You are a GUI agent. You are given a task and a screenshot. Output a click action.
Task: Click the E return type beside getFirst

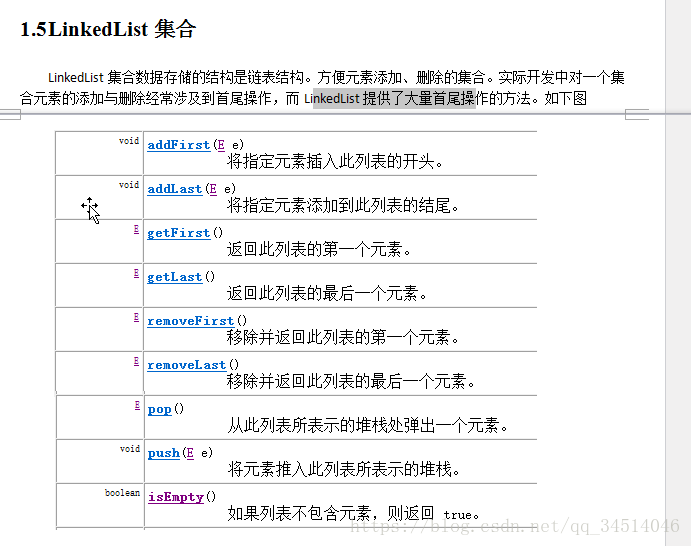pyautogui.click(x=137, y=229)
